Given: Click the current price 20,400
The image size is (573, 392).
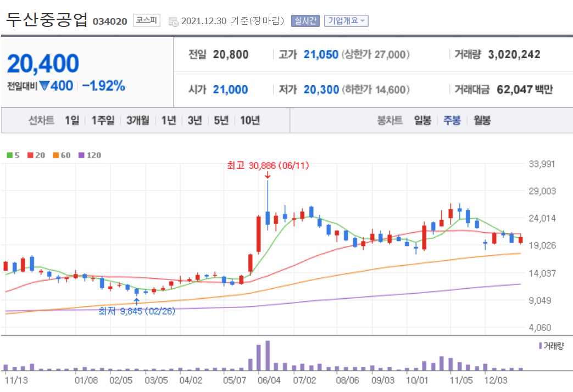Looking at the screenshot, I should (43, 64).
